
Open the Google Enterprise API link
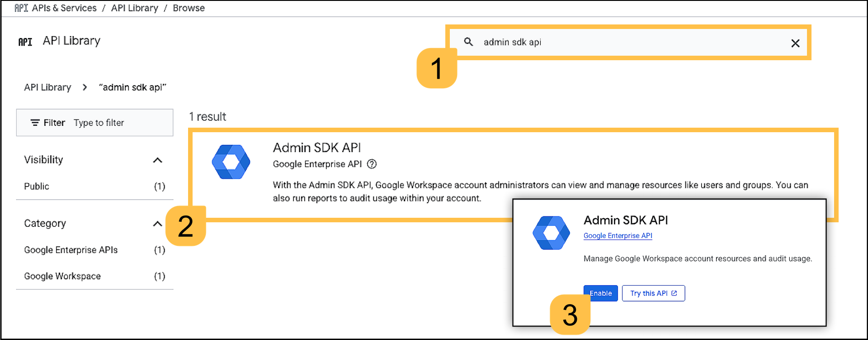pos(618,236)
